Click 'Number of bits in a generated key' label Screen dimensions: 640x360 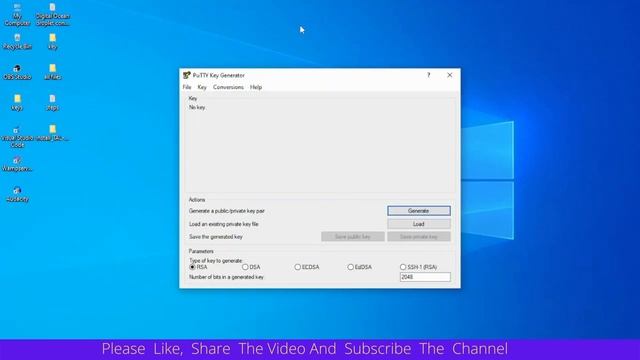click(x=227, y=277)
